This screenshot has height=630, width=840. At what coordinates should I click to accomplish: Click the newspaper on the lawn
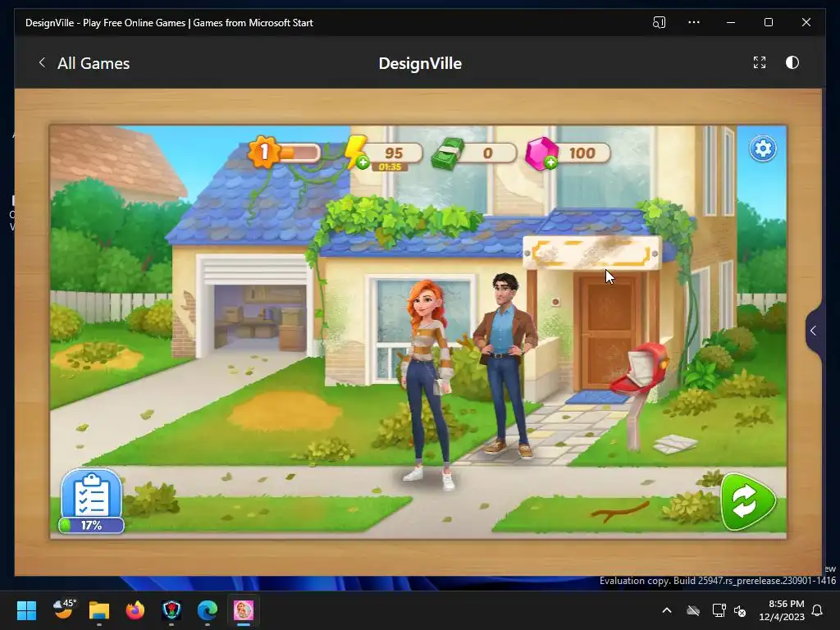tap(674, 444)
